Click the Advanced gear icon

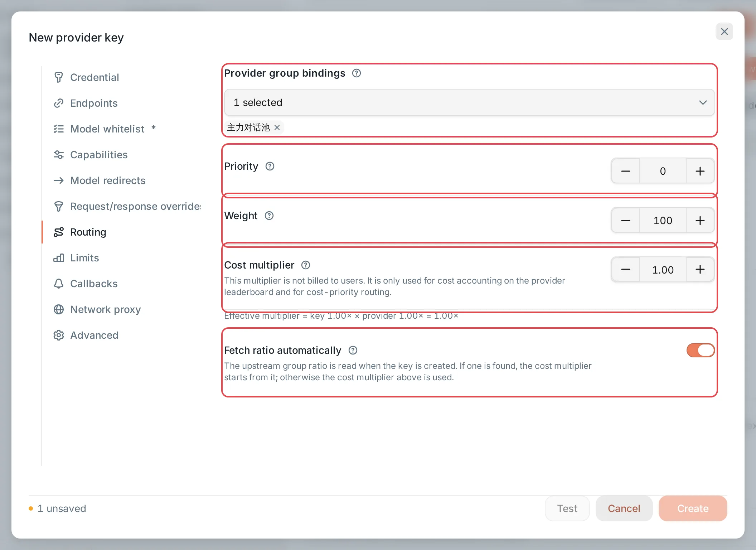[59, 335]
